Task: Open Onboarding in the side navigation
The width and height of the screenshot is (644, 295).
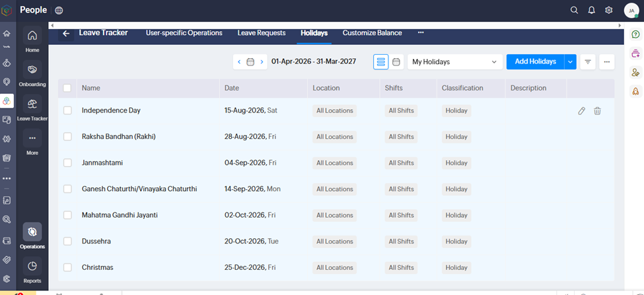Action: click(32, 73)
